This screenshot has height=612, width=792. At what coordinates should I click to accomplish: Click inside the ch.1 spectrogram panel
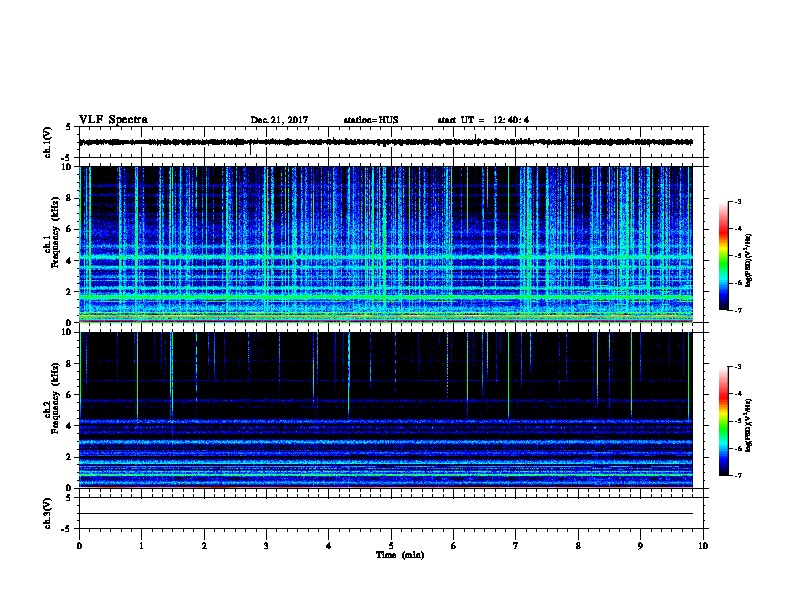click(386, 244)
